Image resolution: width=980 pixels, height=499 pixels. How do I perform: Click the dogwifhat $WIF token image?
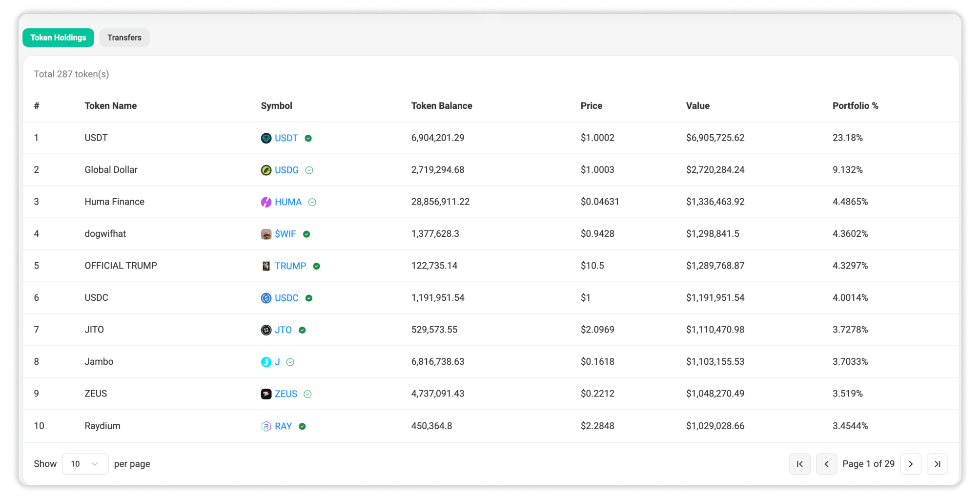coord(266,234)
